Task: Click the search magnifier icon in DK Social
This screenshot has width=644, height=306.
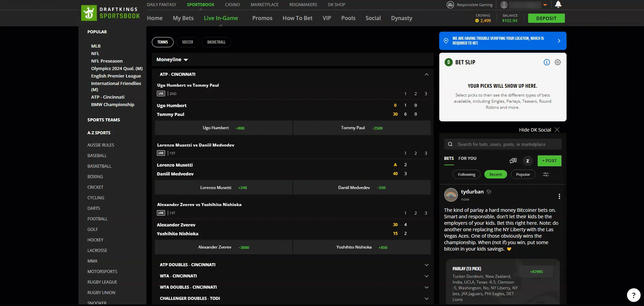Action: coord(450,144)
